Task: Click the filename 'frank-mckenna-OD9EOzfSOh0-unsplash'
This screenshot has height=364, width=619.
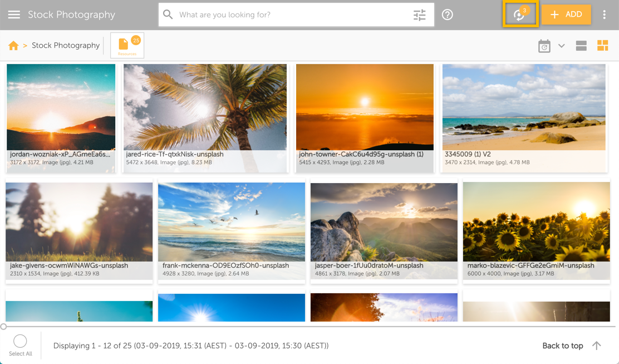Action: point(226,265)
